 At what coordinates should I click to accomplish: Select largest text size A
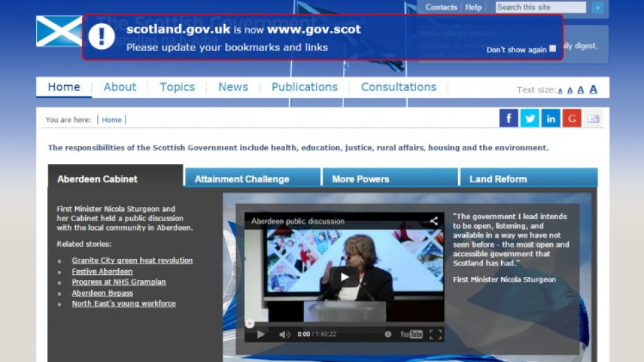pyautogui.click(x=593, y=89)
